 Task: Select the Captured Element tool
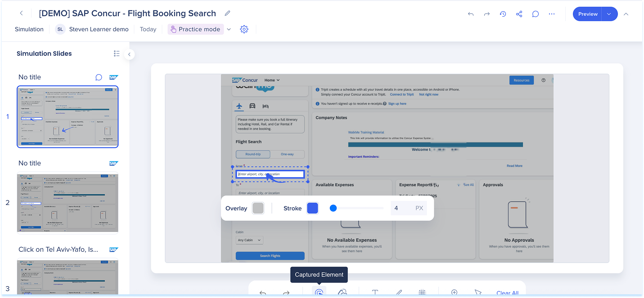point(319,292)
